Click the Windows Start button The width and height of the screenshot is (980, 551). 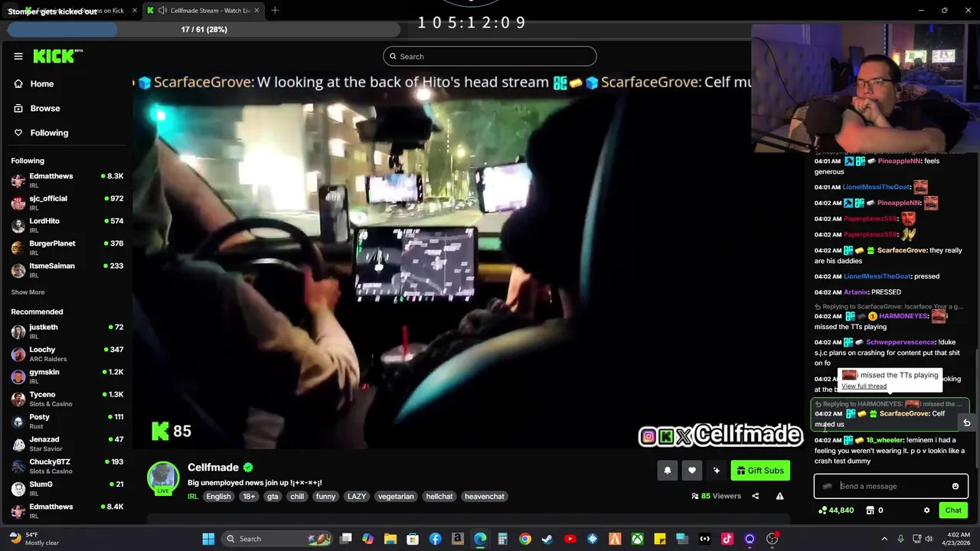[208, 539]
